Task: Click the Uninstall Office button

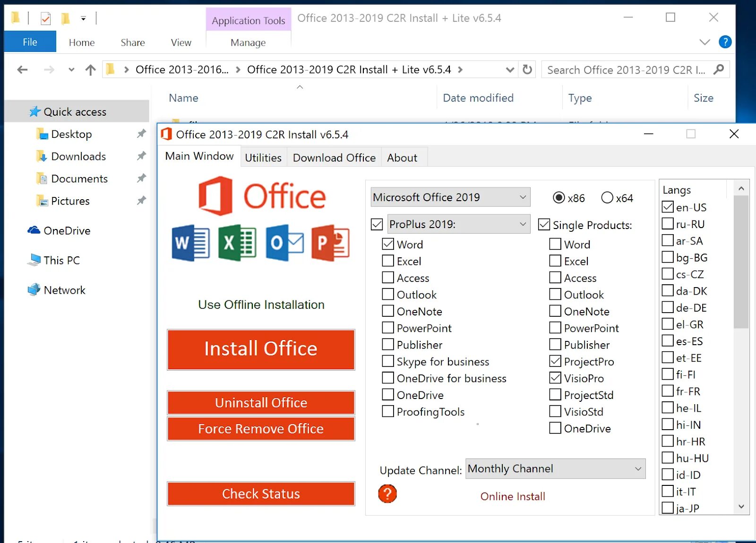Action: [261, 403]
